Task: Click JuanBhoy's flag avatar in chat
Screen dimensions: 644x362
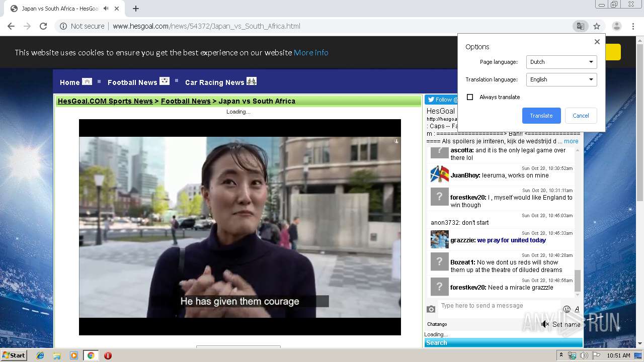Action: pyautogui.click(x=439, y=174)
